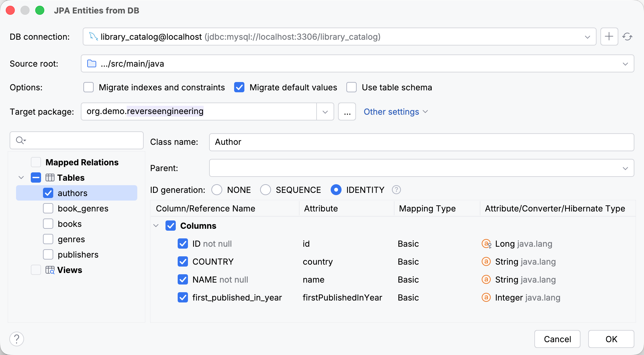Check the Views group checkbox
Screen dimensions: 644x355
click(x=36, y=270)
